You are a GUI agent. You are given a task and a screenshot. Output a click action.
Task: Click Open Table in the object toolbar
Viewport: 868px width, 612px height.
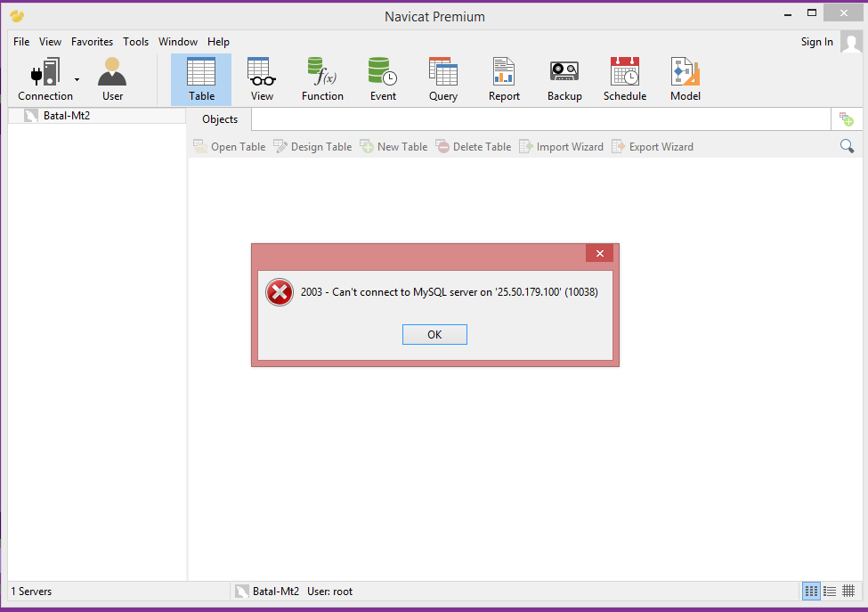(x=229, y=147)
